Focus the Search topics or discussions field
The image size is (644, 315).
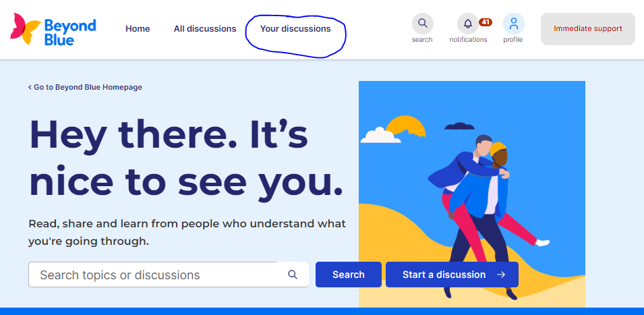click(169, 275)
